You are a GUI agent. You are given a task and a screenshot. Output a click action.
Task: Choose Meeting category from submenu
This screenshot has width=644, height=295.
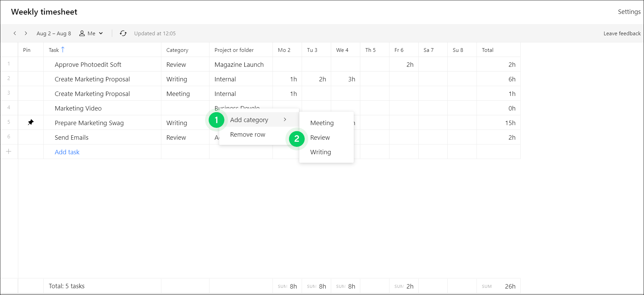pos(322,123)
